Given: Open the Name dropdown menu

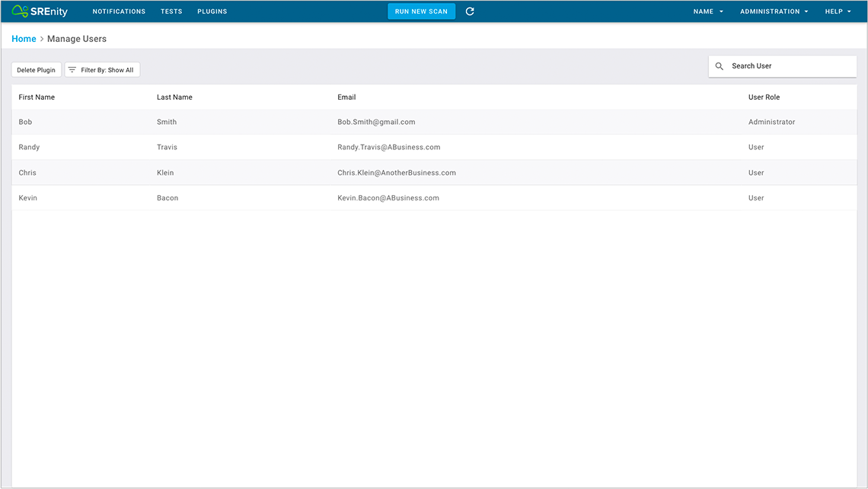Looking at the screenshot, I should click(x=708, y=11).
